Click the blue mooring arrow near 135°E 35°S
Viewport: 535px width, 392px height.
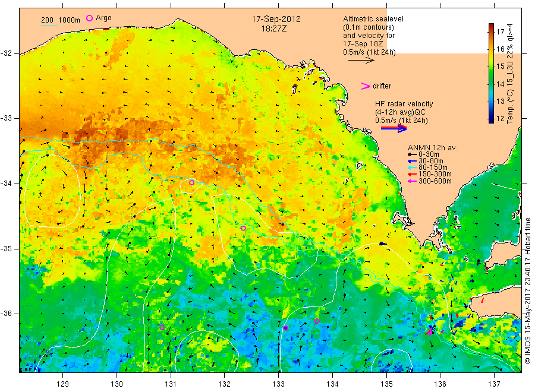point(383,244)
